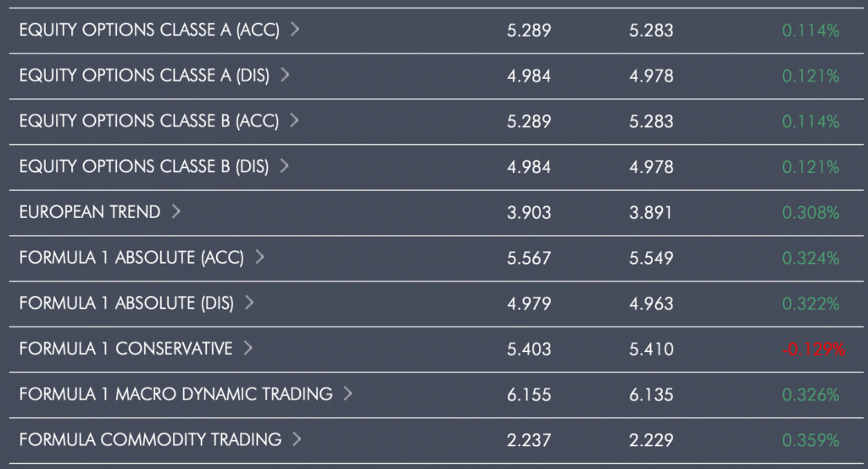Open the FORMULA COMMODITY TRADING fund

pyautogui.click(x=151, y=439)
